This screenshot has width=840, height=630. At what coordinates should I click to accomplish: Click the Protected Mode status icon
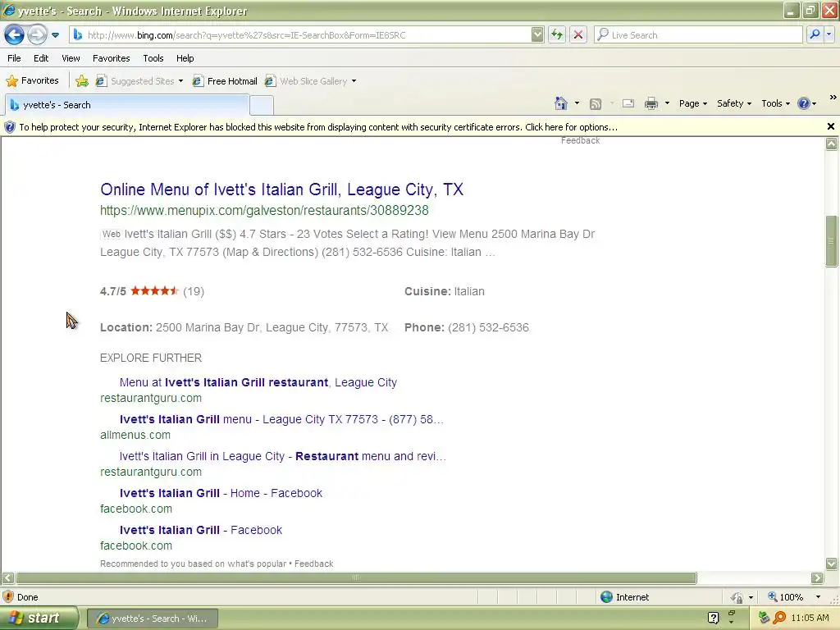click(737, 597)
